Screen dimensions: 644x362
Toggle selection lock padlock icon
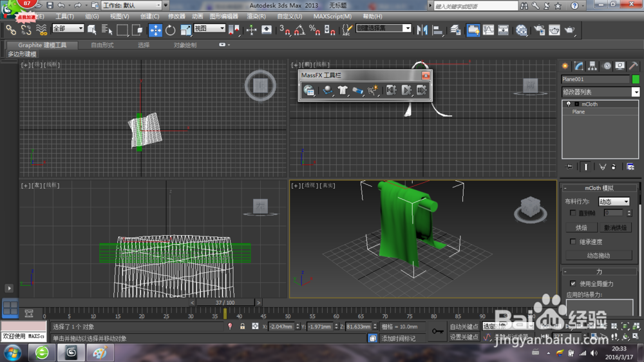tap(242, 327)
